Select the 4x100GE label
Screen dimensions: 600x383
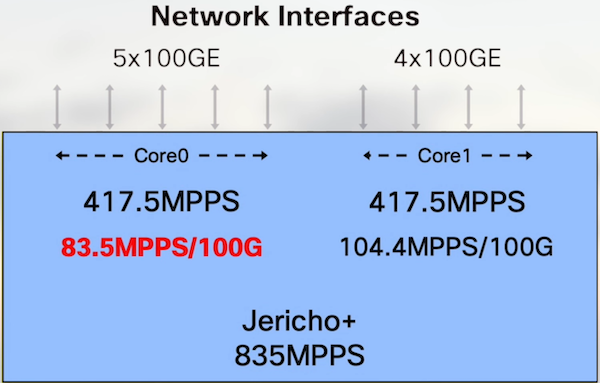[448, 59]
